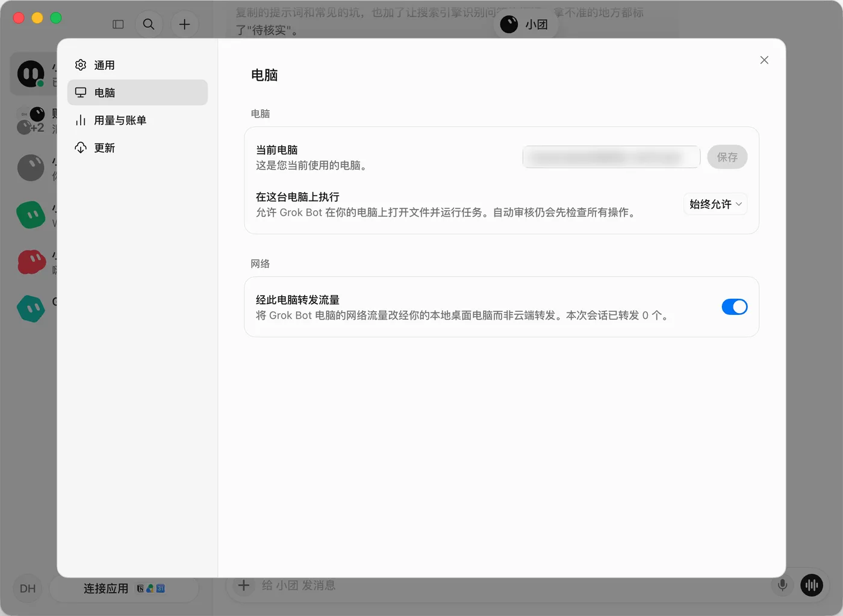Viewport: 843px width, 616px height.
Task: Click the bar chart icon for 用量与账单
Action: [81, 120]
